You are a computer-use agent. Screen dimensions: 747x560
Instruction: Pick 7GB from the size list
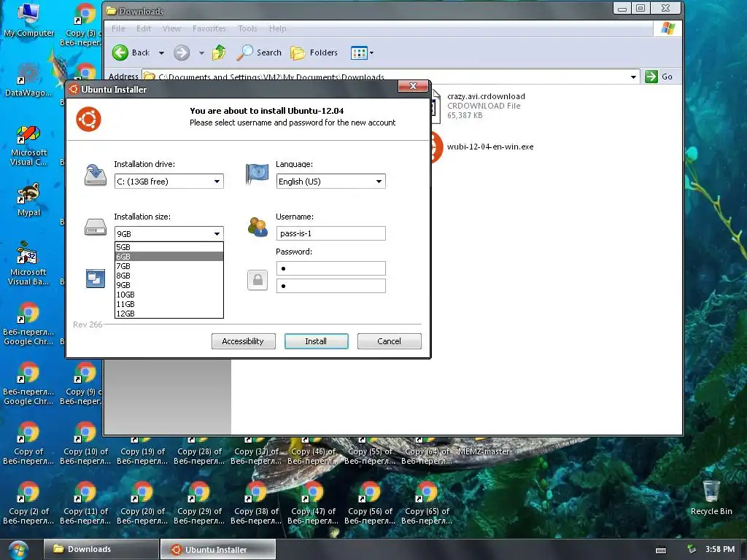169,266
